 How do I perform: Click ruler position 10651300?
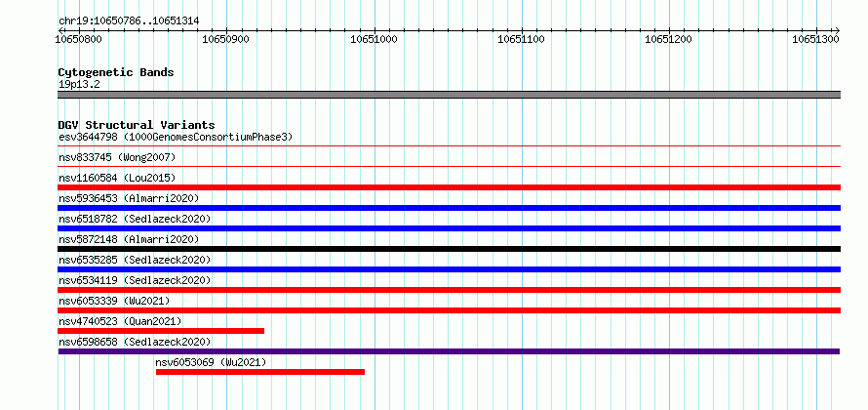[x=816, y=39]
